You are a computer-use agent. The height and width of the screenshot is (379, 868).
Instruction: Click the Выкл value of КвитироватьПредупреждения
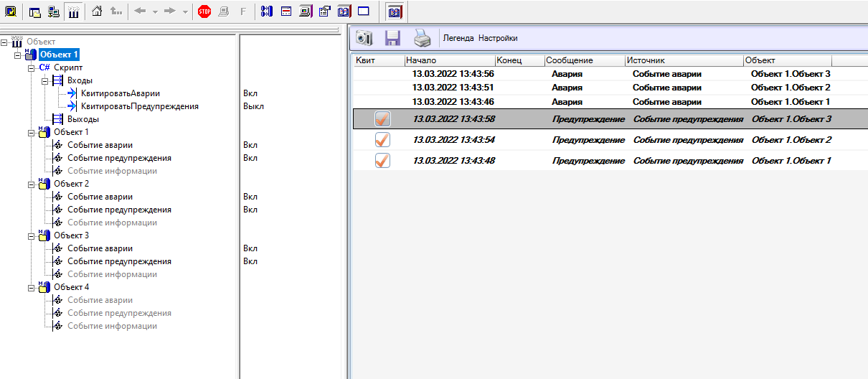click(x=253, y=106)
